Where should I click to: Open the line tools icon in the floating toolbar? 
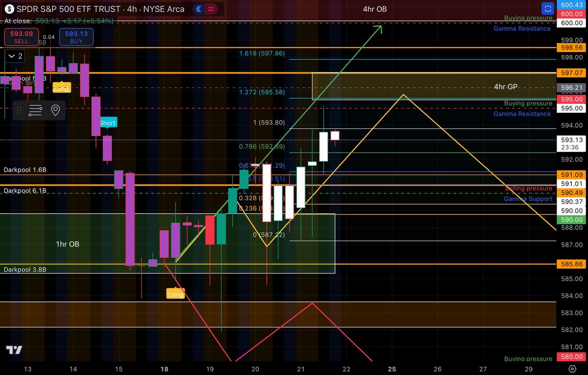pos(35,111)
